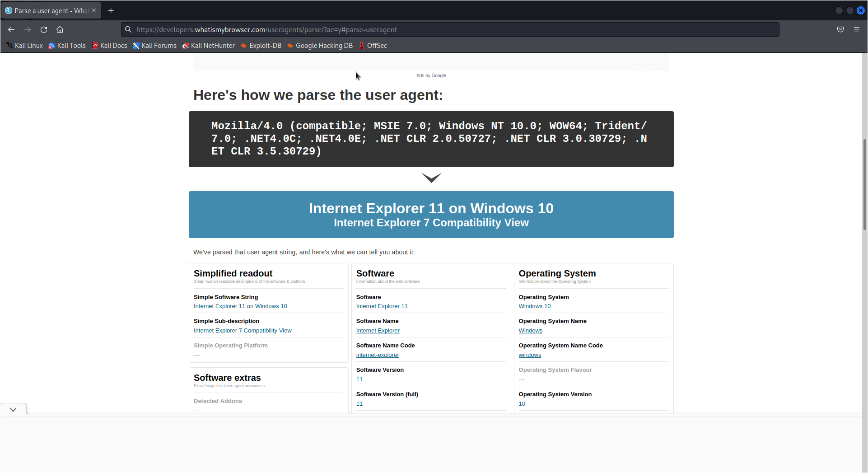The height and width of the screenshot is (473, 868).
Task: Reload the current page
Action: [44, 30]
